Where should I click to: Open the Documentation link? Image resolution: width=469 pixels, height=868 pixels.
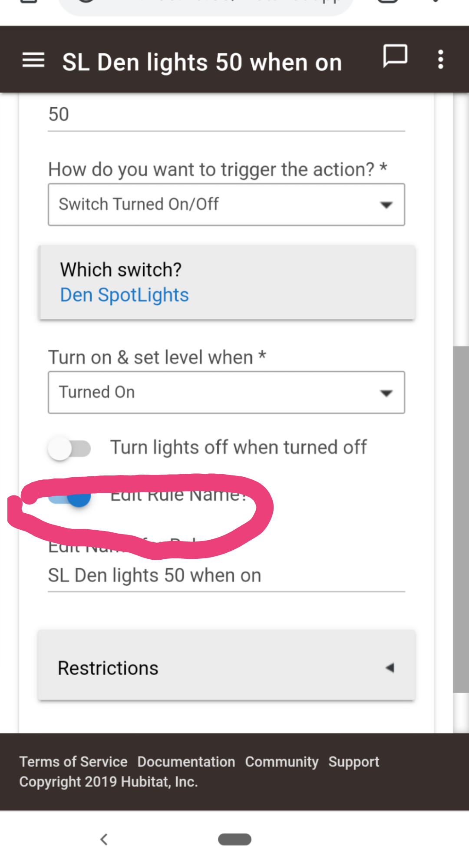[x=186, y=762]
